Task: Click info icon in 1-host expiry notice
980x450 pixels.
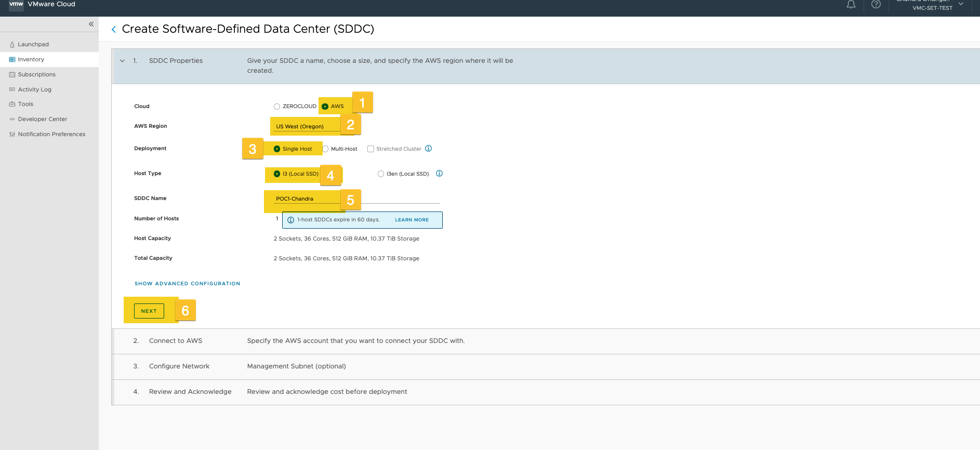Action: tap(290, 220)
